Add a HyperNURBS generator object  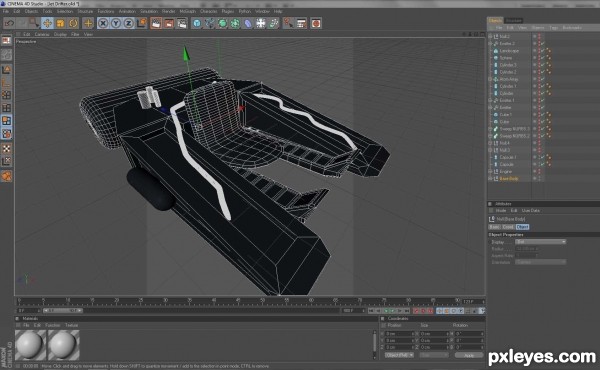point(222,23)
